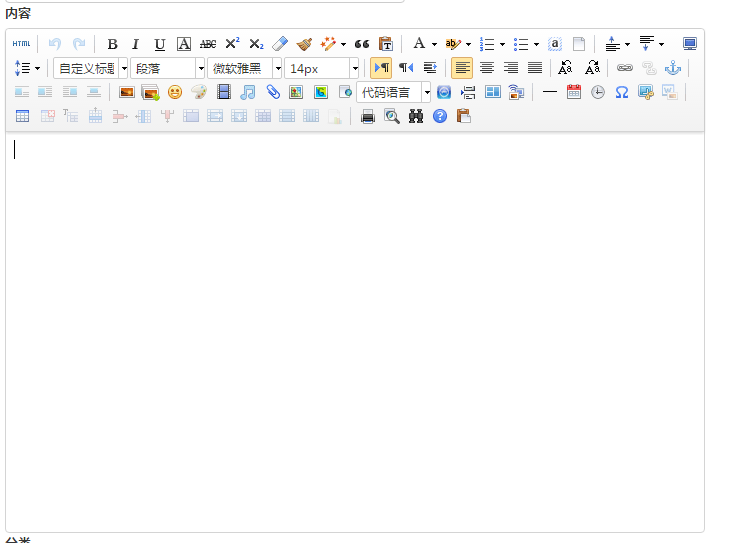Convert selection to lowercase
This screenshot has width=753, height=543.
point(592,68)
